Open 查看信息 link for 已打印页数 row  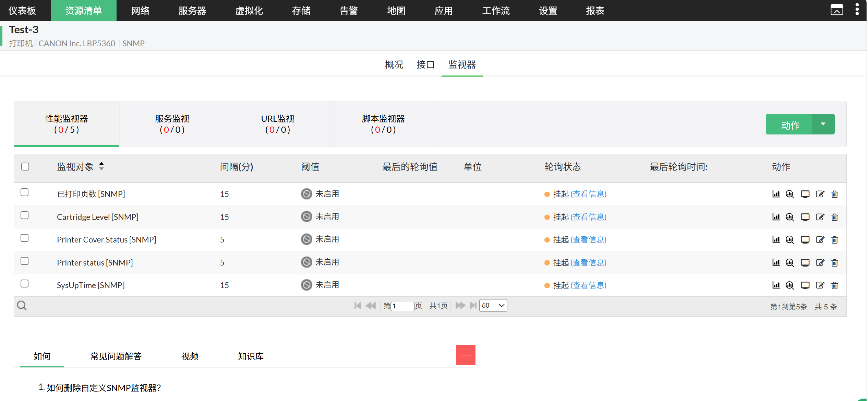click(588, 194)
